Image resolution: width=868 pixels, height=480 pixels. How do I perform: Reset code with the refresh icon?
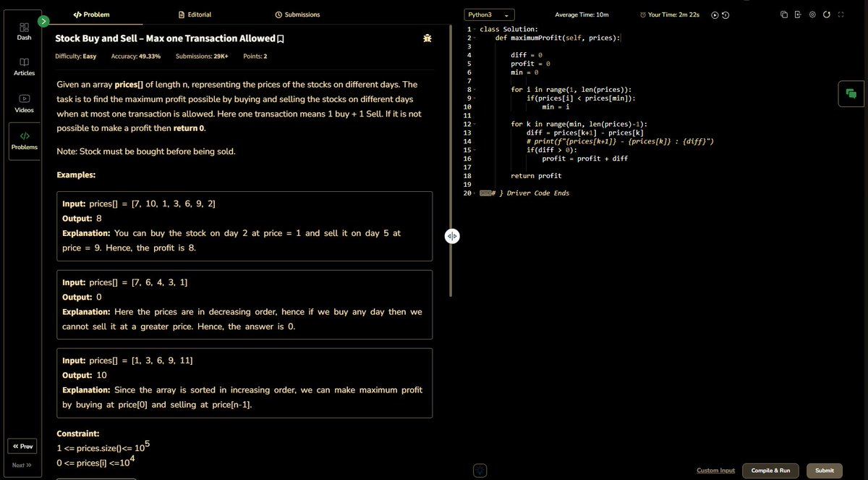pos(827,14)
